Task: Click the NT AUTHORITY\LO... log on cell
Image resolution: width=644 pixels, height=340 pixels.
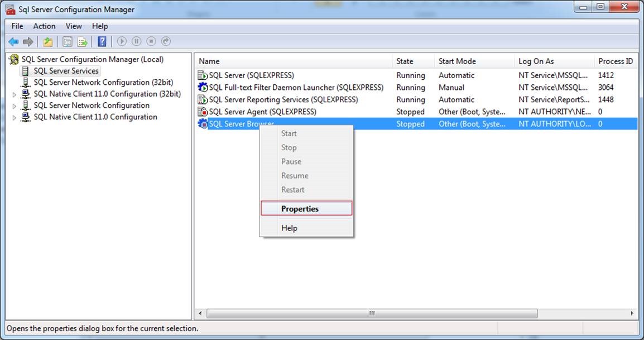Action: click(555, 123)
